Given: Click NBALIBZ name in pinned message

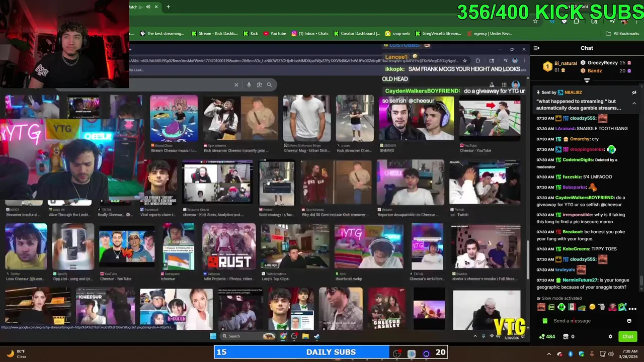Looking at the screenshot, I should 574,93.
